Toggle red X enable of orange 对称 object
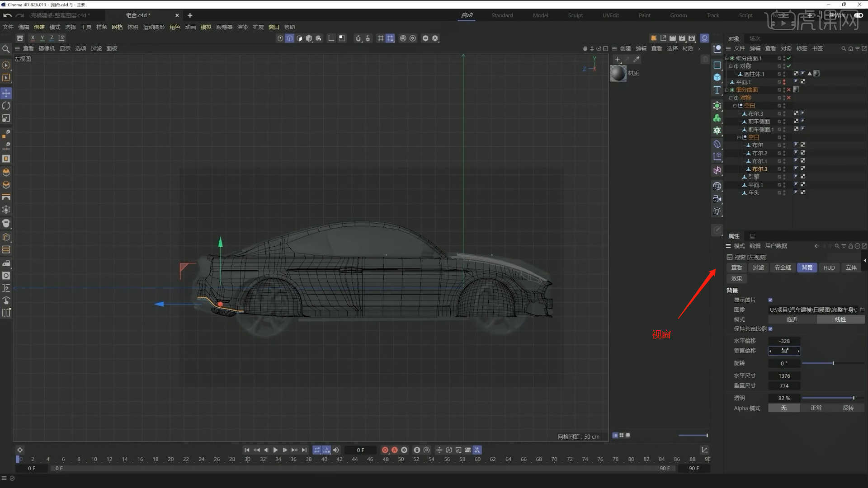 (x=789, y=98)
